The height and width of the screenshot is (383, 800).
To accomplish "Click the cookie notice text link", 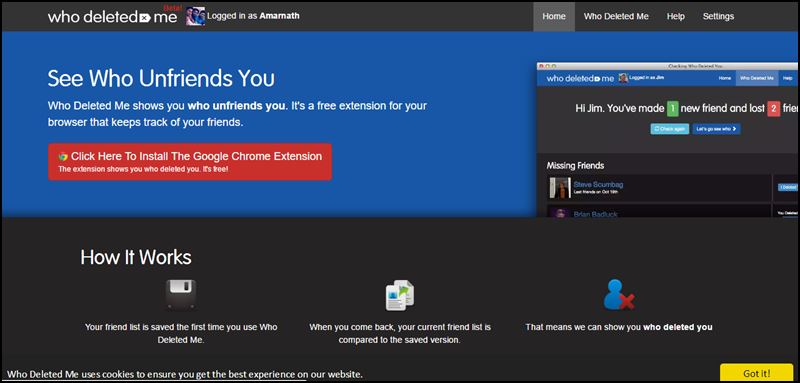I will [185, 374].
